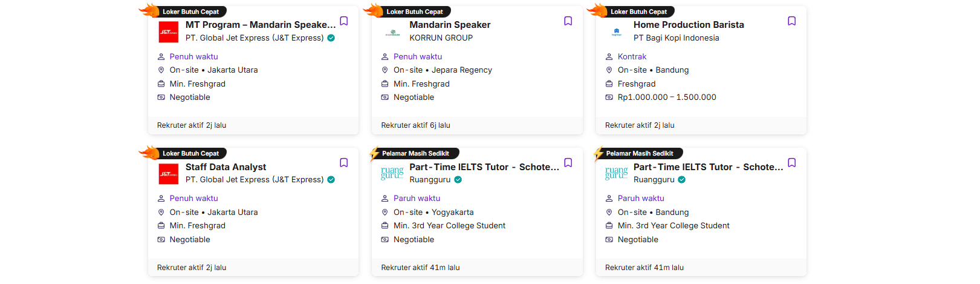The width and height of the screenshot is (980, 284).
Task: Click KORRUN GROUP company logo
Action: 392,32
